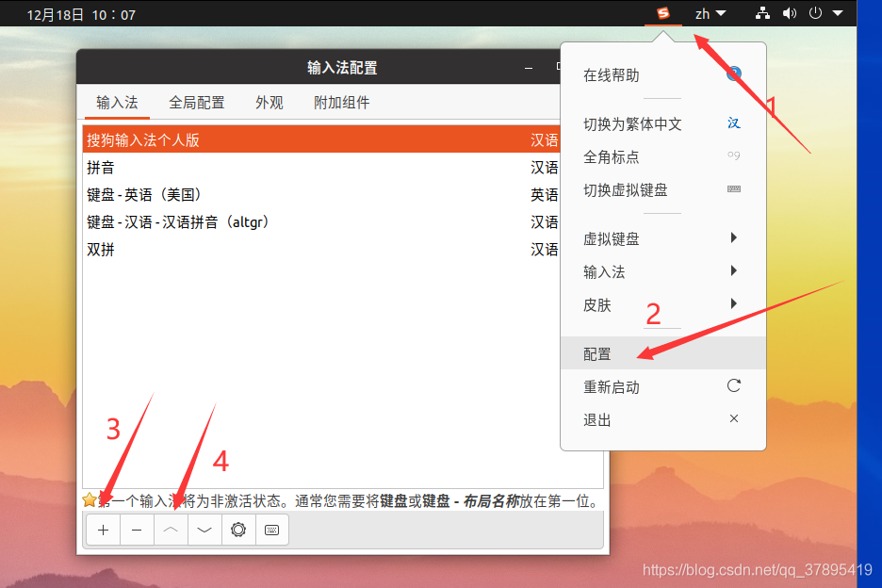The image size is (882, 588).
Task: Toggle 全角标点 menu entry
Action: click(x=663, y=156)
